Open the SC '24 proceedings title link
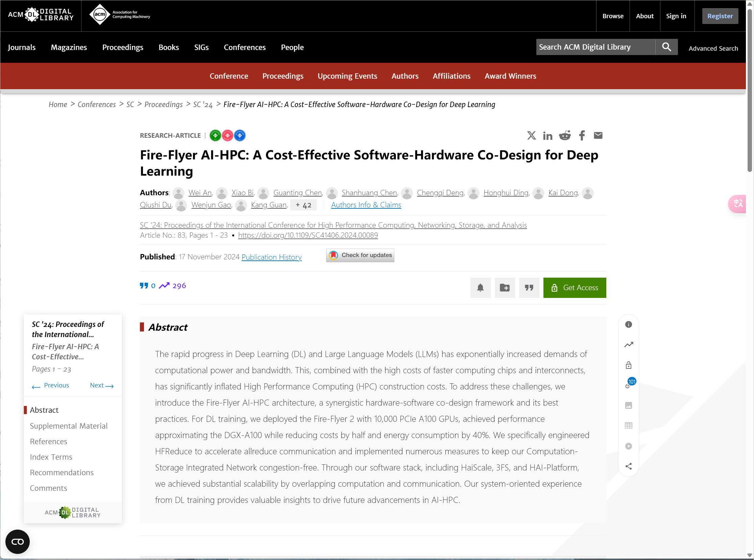The width and height of the screenshot is (754, 560). (x=333, y=225)
